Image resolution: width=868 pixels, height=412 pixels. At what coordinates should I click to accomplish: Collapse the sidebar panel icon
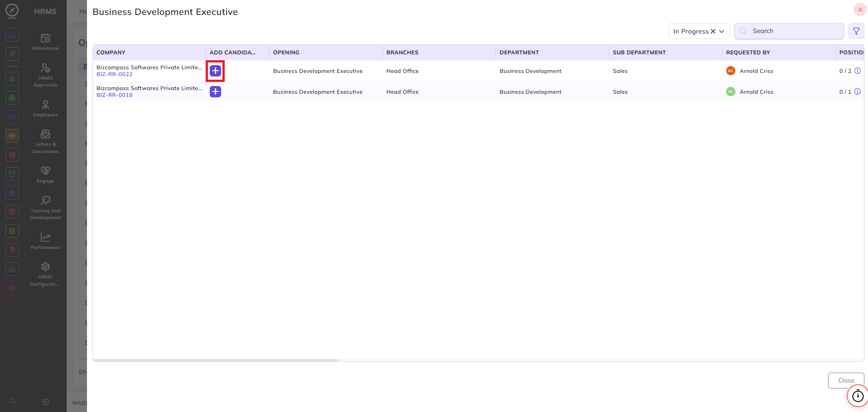point(46,402)
